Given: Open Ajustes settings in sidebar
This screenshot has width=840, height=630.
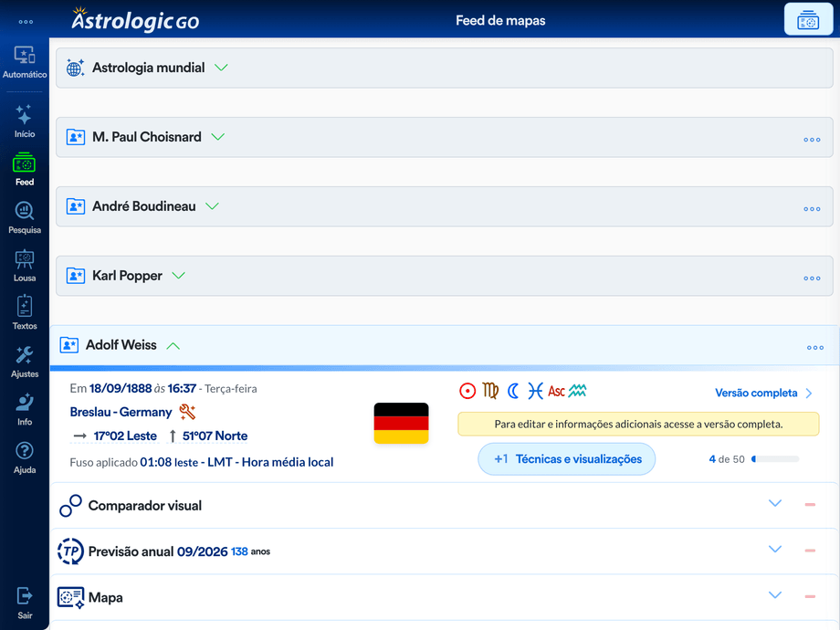Looking at the screenshot, I should (x=25, y=362).
